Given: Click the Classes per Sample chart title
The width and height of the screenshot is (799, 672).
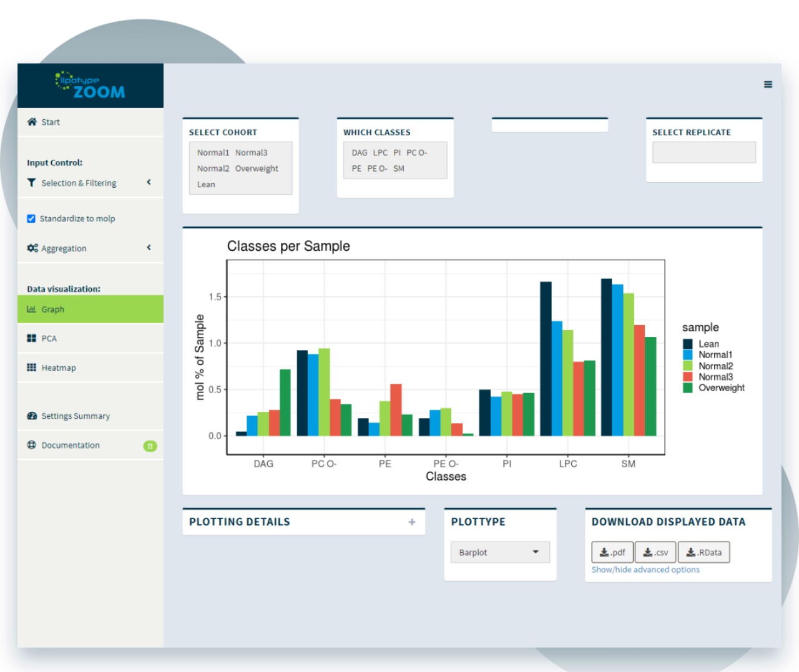Looking at the screenshot, I should pos(288,246).
